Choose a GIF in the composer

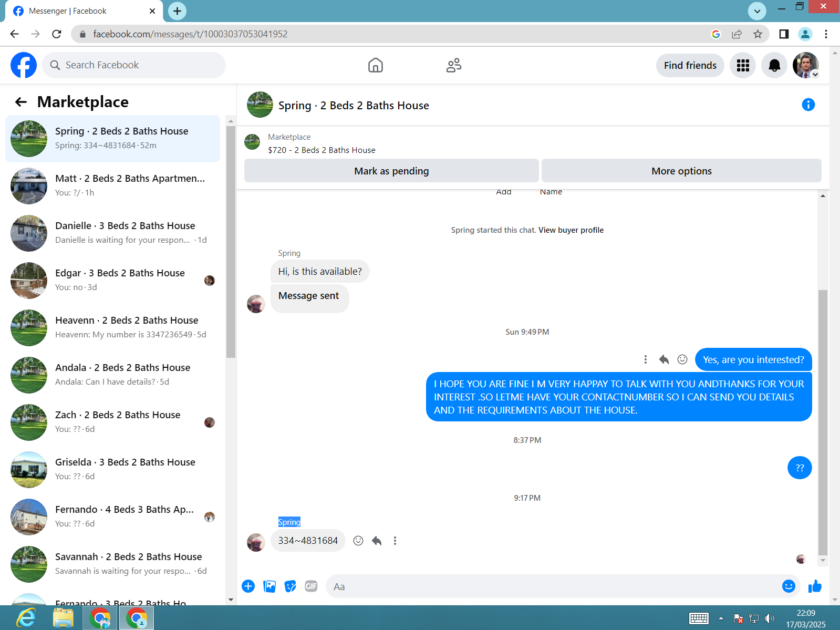311,586
